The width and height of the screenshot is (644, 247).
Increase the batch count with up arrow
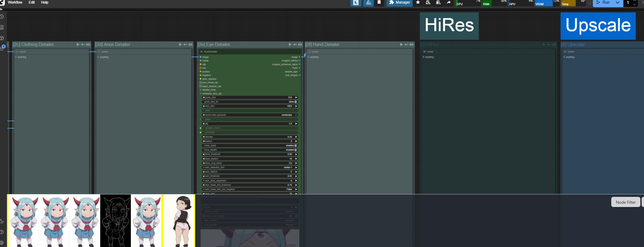tap(635, 1)
